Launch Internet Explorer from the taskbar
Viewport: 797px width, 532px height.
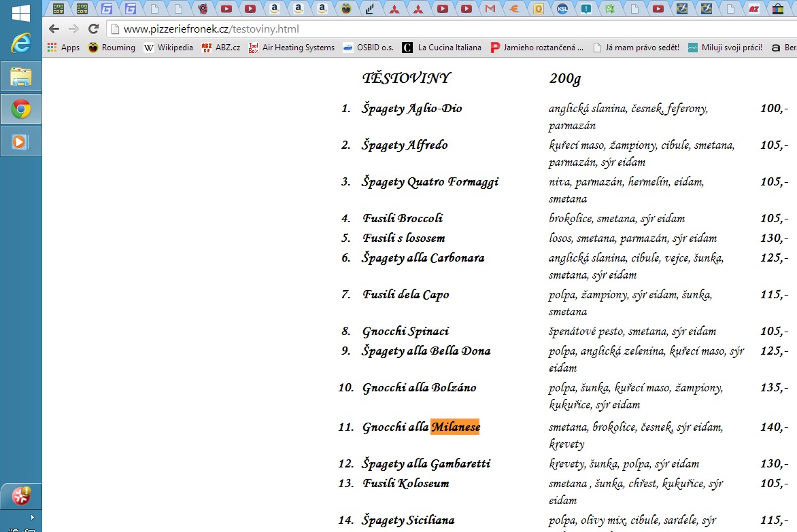point(21,43)
